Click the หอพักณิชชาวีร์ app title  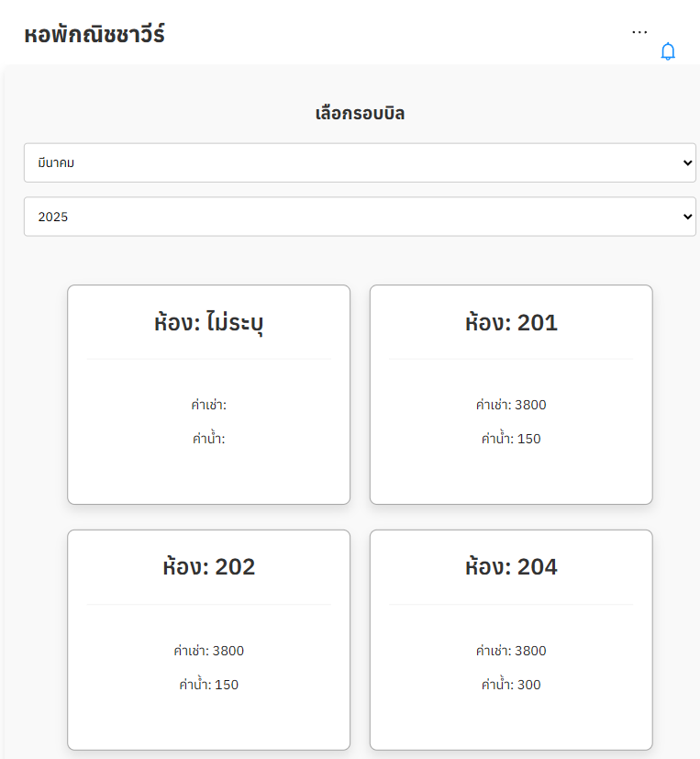(x=94, y=35)
